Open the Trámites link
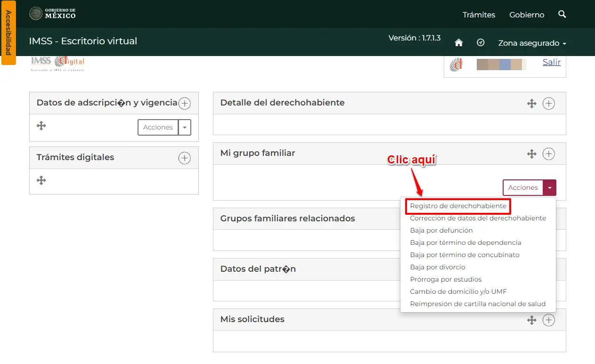The width and height of the screenshot is (595, 364). (479, 15)
